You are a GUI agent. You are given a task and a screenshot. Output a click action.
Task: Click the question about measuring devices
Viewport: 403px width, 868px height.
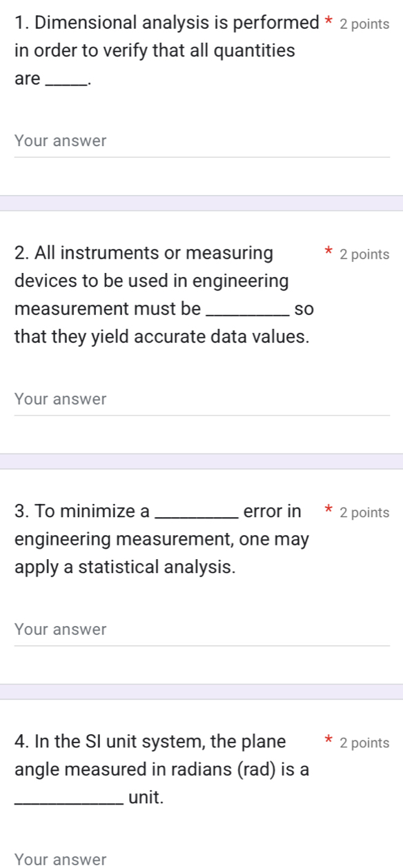(159, 294)
